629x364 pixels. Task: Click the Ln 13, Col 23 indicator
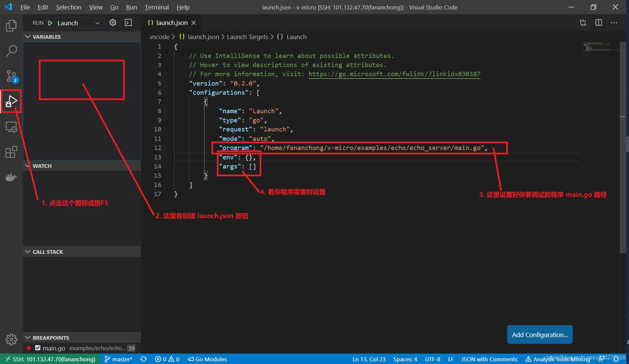[x=369, y=359]
